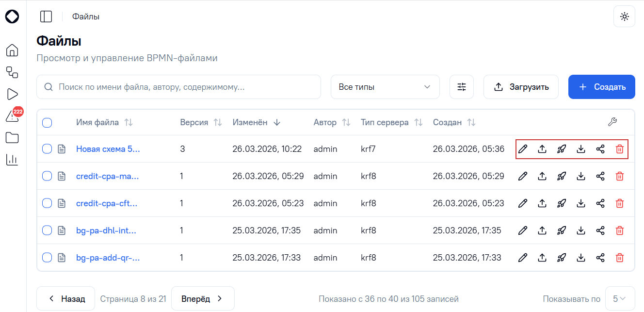Edit bg-pa-dhl-int file with pencil
The height and width of the screenshot is (312, 644).
(523, 230)
